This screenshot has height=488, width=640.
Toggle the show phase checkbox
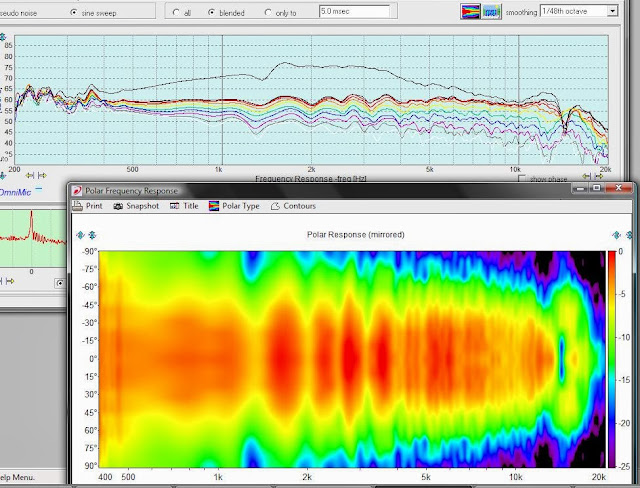(521, 179)
